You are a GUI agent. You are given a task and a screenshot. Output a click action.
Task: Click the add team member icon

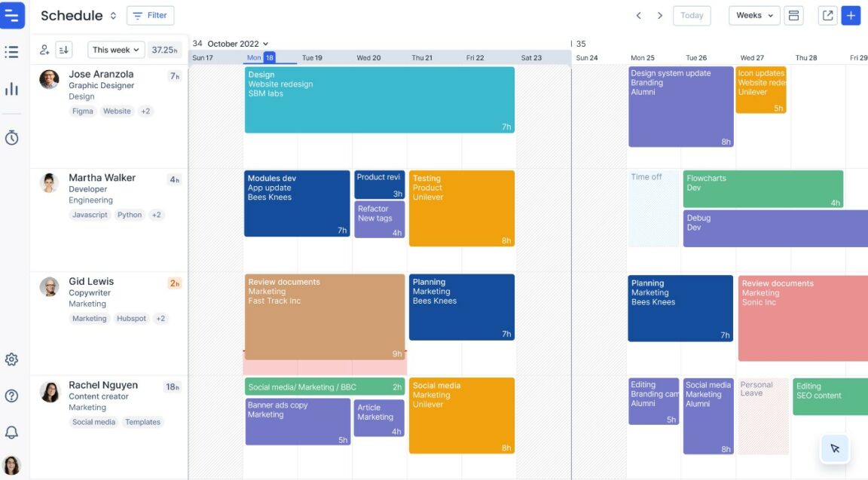point(43,49)
